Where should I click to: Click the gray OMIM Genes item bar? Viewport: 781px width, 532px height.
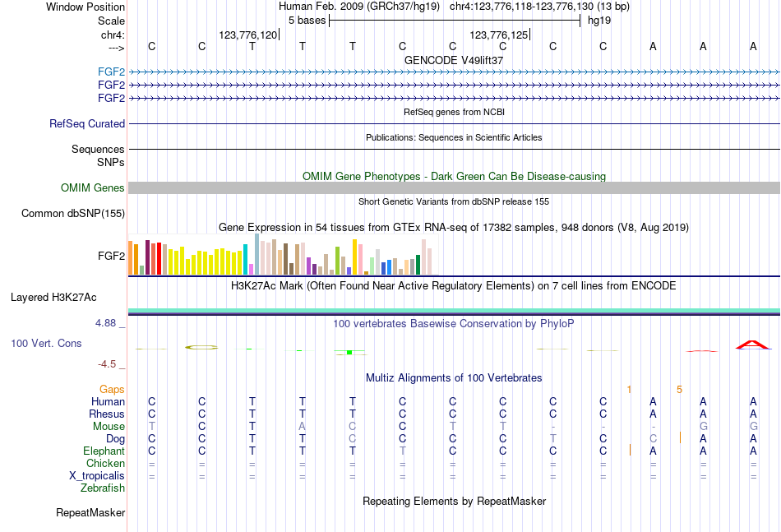coord(454,187)
